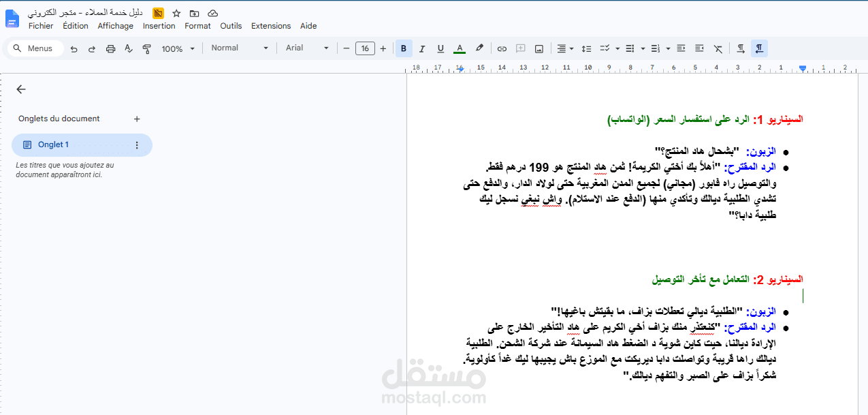The height and width of the screenshot is (415, 868).
Task: Click the blue indent marker at ruler mark 16
Action: [x=460, y=69]
